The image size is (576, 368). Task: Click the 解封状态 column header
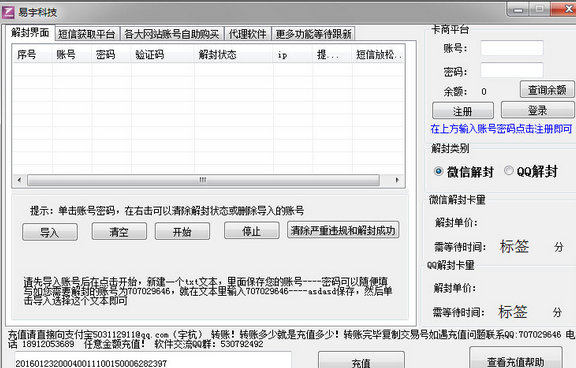pyautogui.click(x=234, y=55)
